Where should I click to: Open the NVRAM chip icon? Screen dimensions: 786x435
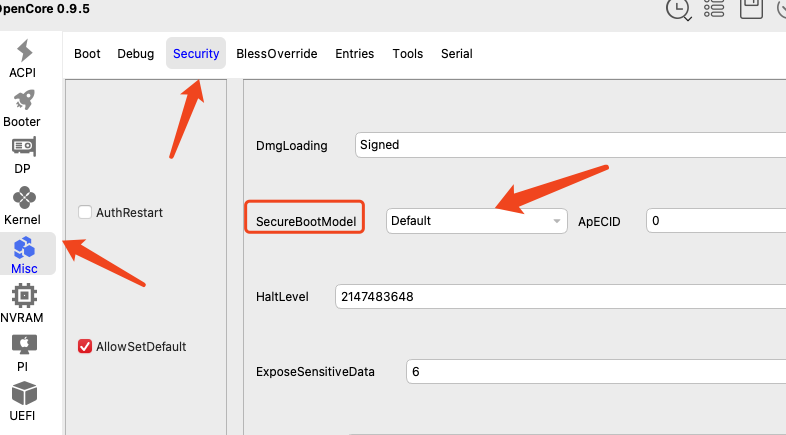pos(23,303)
